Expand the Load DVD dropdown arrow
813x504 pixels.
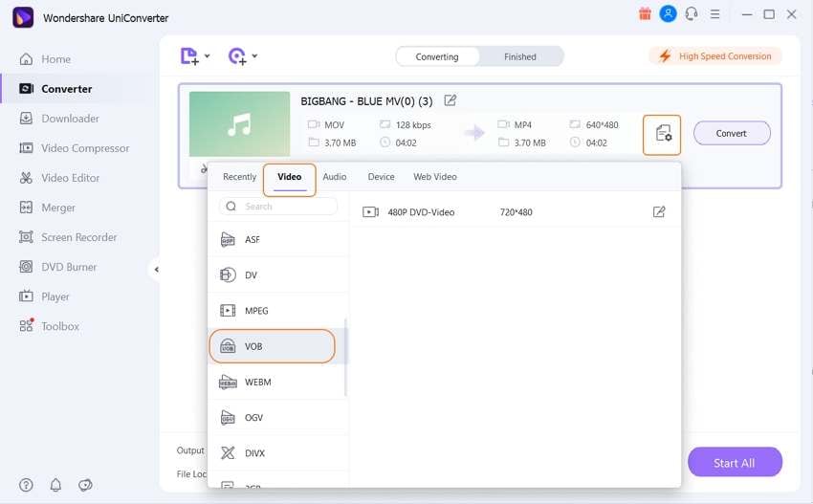254,55
